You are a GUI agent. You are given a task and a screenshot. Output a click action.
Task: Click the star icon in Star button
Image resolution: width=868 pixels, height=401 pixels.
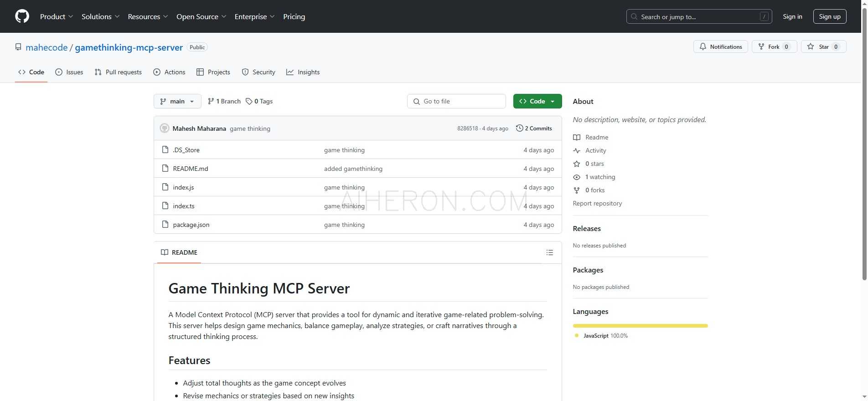tap(811, 46)
